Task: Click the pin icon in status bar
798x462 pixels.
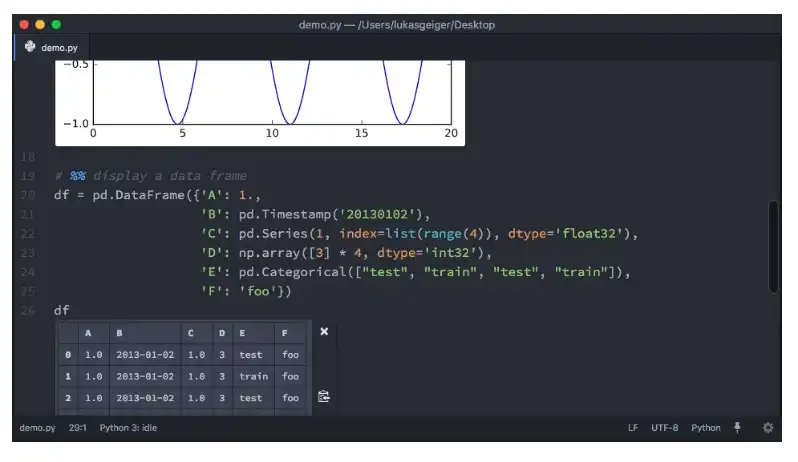Action: pos(737,428)
